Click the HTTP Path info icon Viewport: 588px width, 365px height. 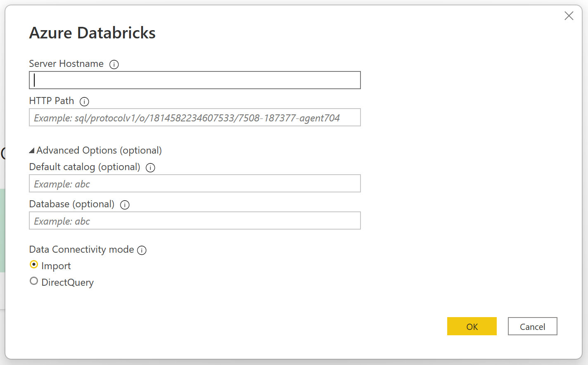coord(84,101)
